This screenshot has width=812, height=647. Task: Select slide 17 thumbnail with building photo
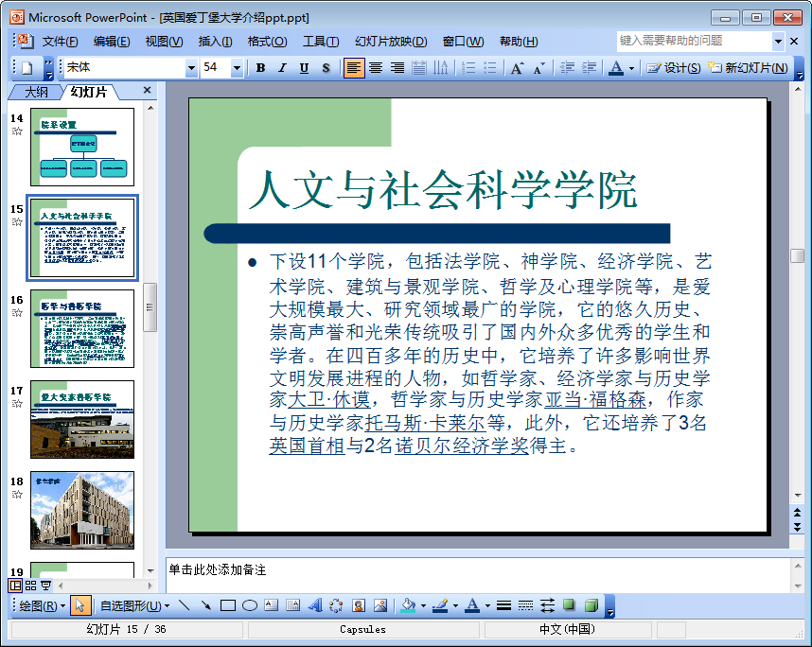pos(82,419)
